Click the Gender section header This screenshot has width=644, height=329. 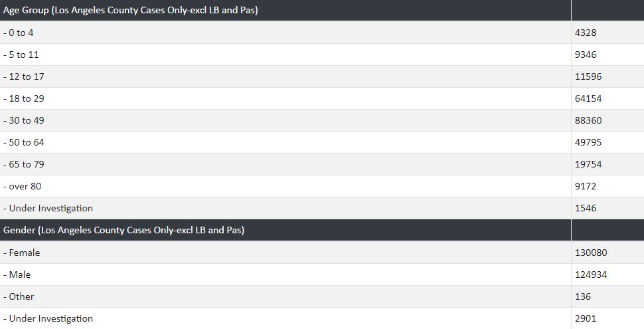click(x=124, y=230)
